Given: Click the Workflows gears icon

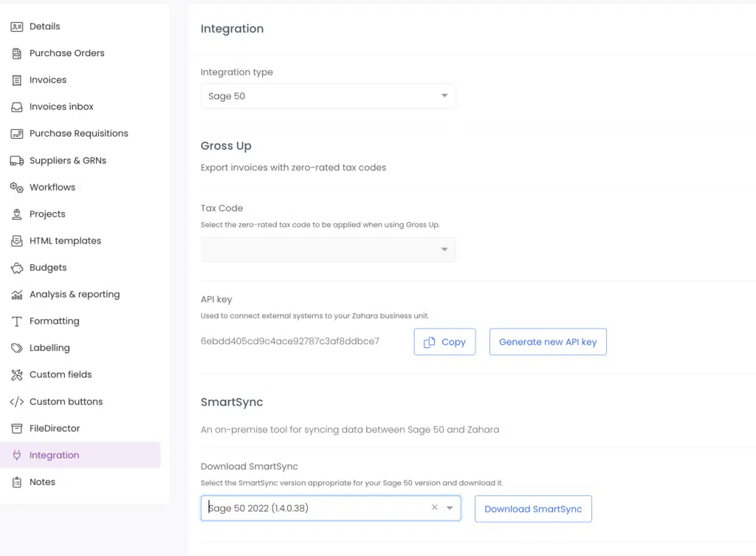Looking at the screenshot, I should pyautogui.click(x=17, y=188).
